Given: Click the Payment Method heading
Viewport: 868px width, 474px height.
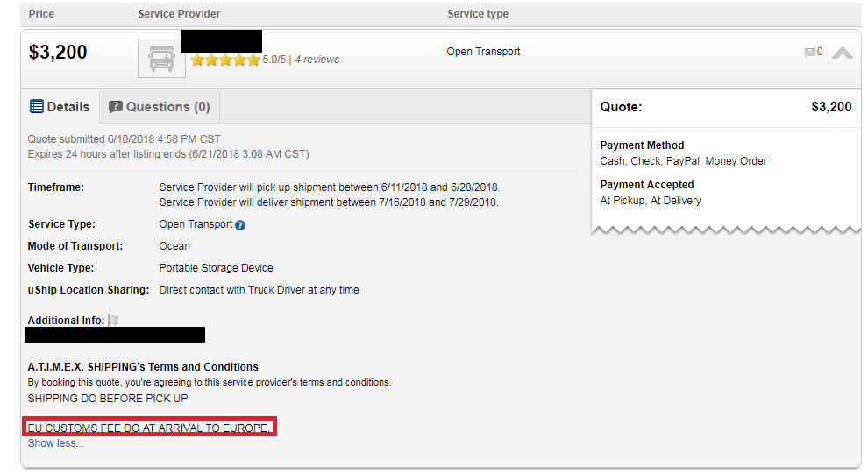Looking at the screenshot, I should [x=642, y=145].
